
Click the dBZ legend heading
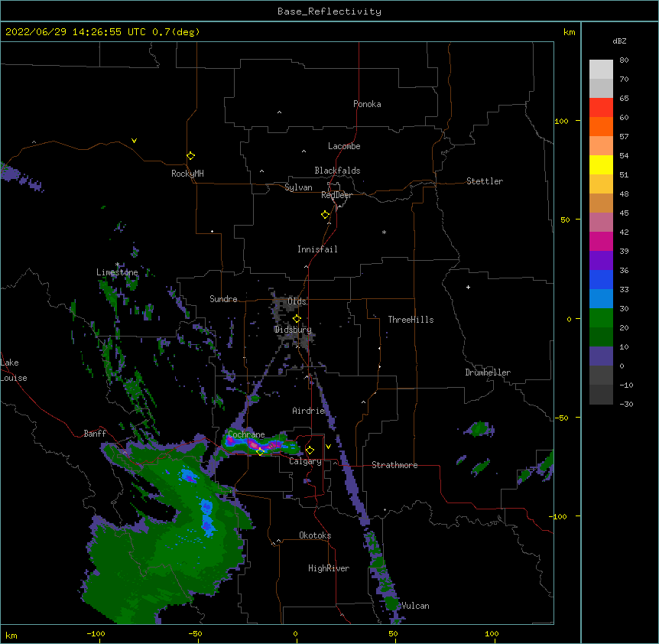coord(619,41)
